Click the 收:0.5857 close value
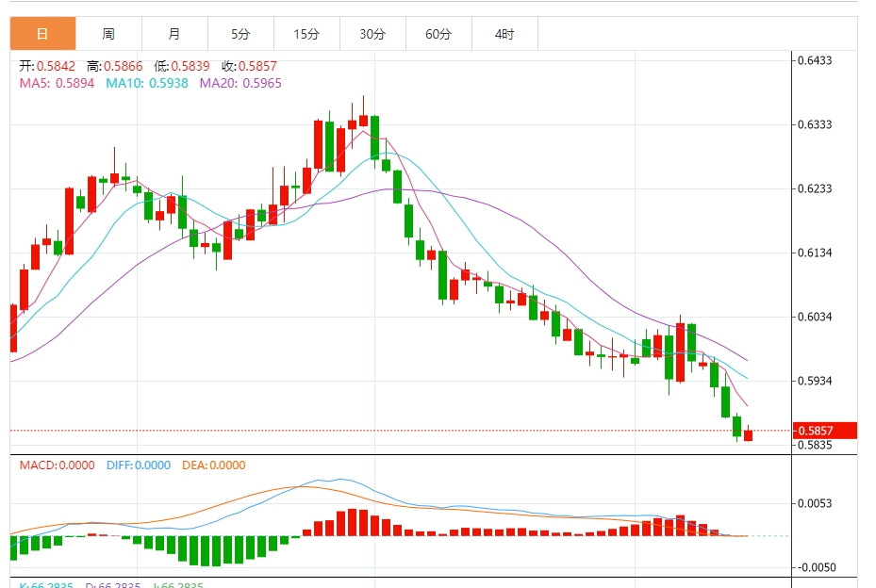 tap(249, 66)
